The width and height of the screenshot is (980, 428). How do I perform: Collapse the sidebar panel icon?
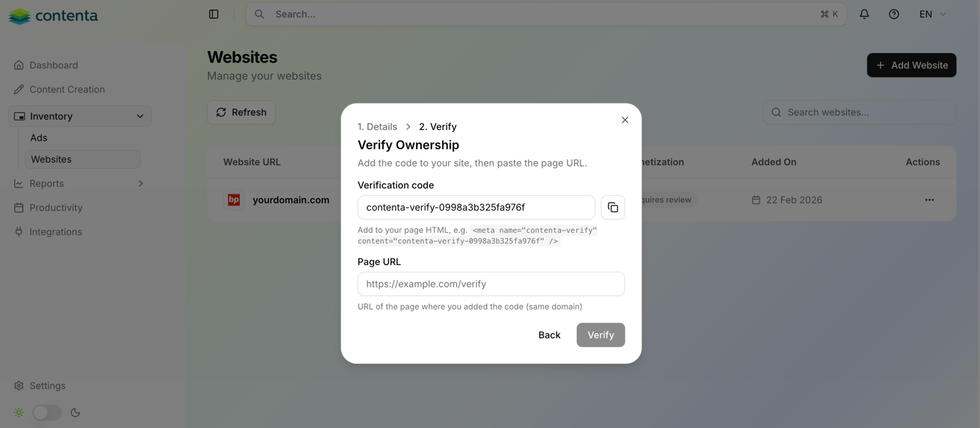214,14
